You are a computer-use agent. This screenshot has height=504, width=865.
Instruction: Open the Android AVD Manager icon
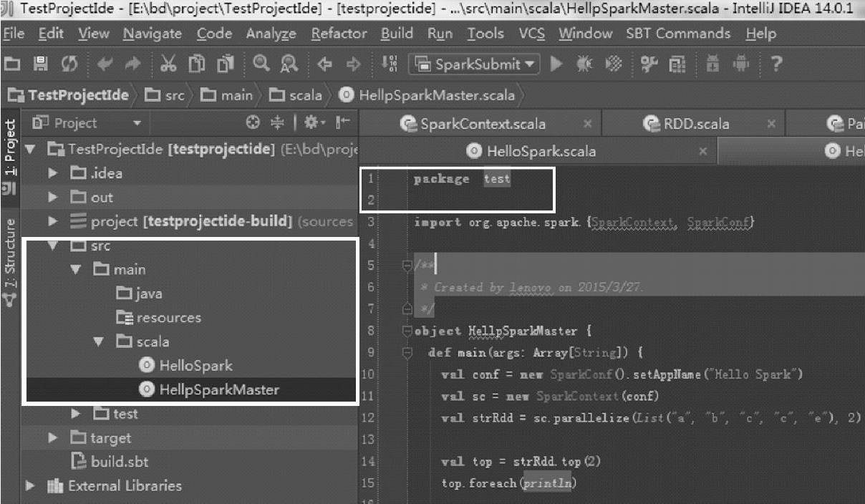(741, 64)
